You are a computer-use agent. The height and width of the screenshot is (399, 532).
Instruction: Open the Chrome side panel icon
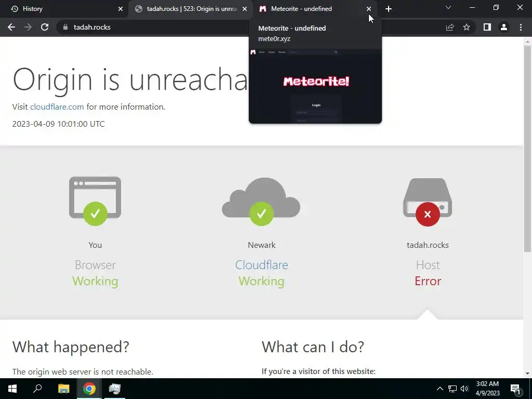click(x=487, y=27)
